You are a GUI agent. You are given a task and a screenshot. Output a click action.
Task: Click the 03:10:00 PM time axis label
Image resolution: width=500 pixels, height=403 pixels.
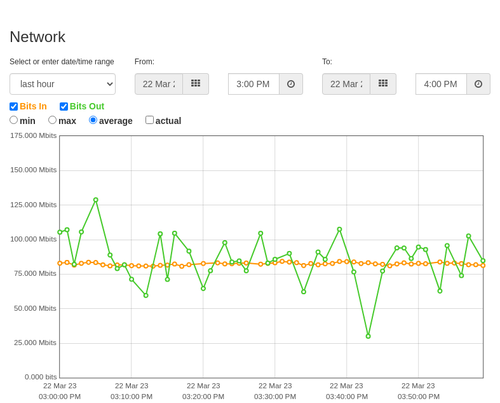(131, 397)
